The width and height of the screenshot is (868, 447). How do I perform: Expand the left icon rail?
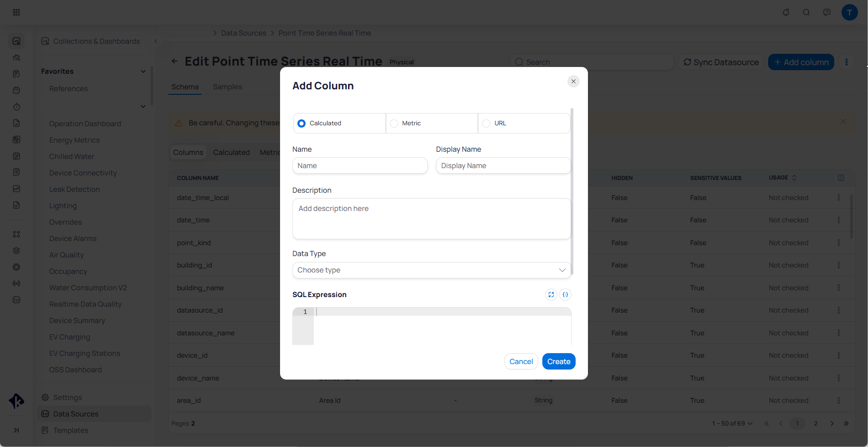(x=16, y=430)
